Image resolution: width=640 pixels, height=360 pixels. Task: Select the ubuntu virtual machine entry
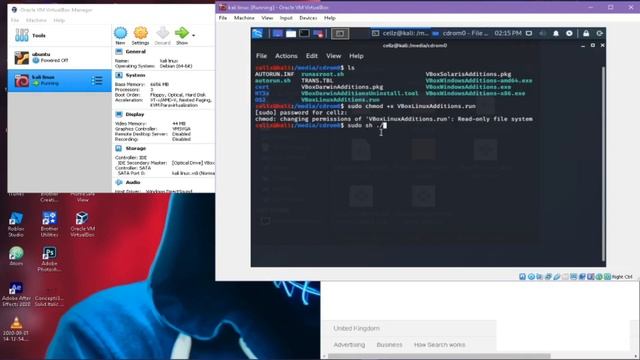pos(59,58)
